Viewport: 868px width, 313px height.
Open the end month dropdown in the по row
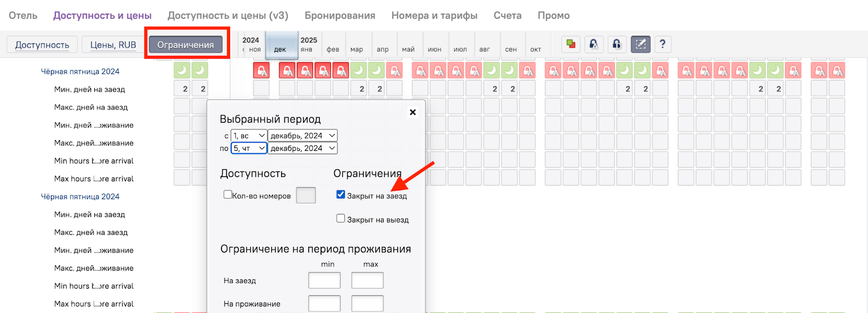(303, 148)
